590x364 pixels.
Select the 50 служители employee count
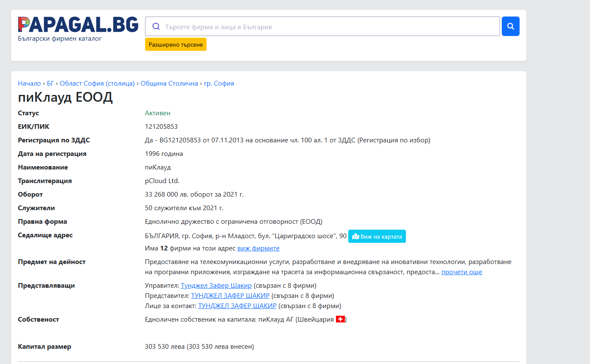pos(184,208)
